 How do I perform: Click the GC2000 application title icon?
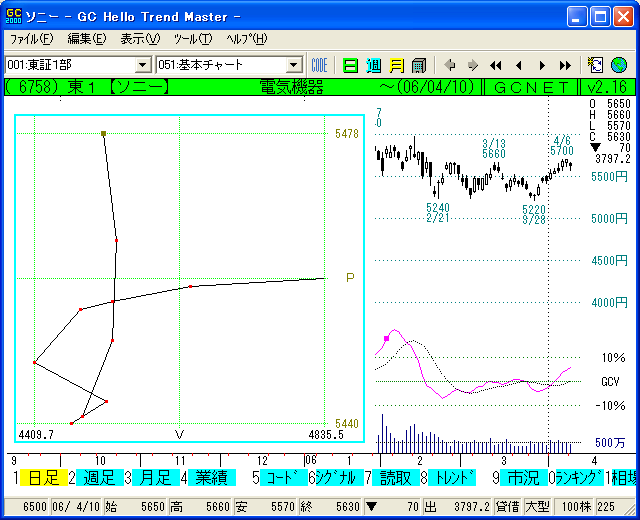[13, 16]
